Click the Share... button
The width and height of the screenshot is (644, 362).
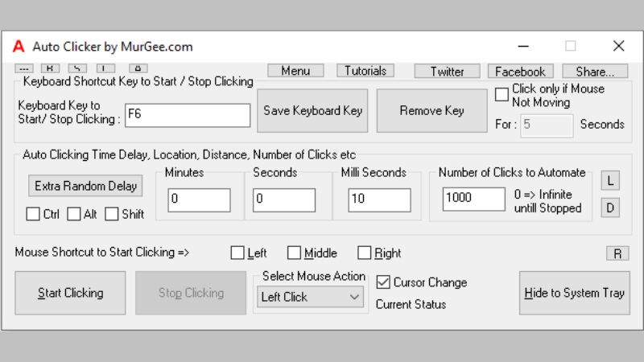pos(595,72)
